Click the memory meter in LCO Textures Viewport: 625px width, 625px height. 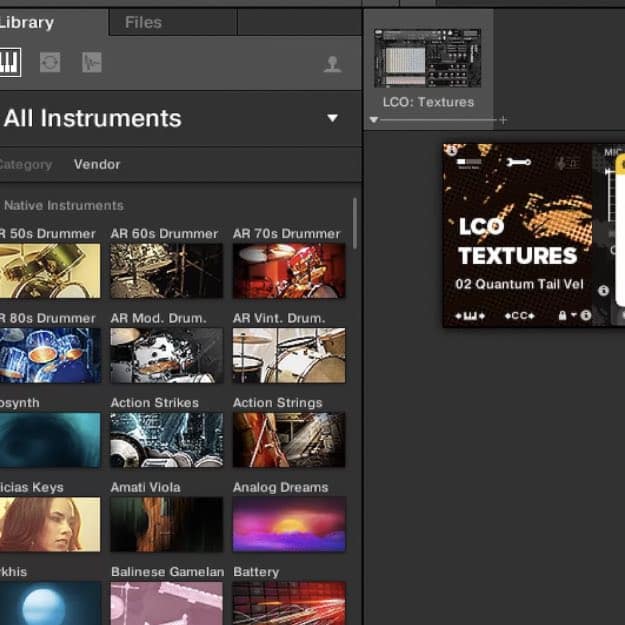click(x=469, y=163)
